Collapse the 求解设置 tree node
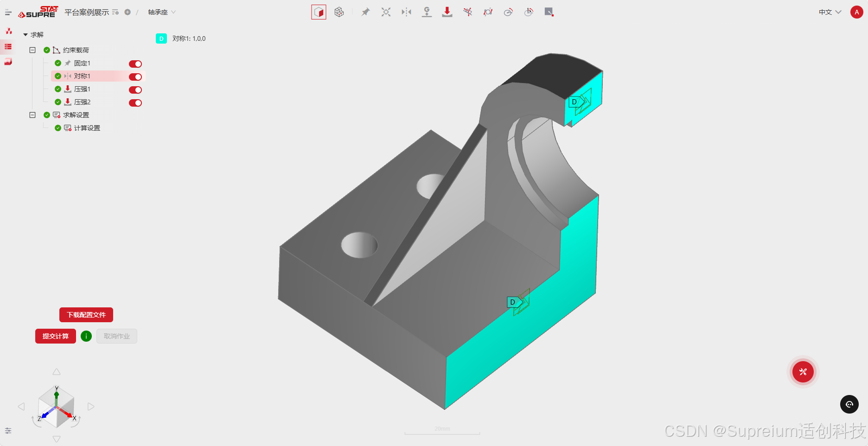The width and height of the screenshot is (868, 446). pos(32,115)
